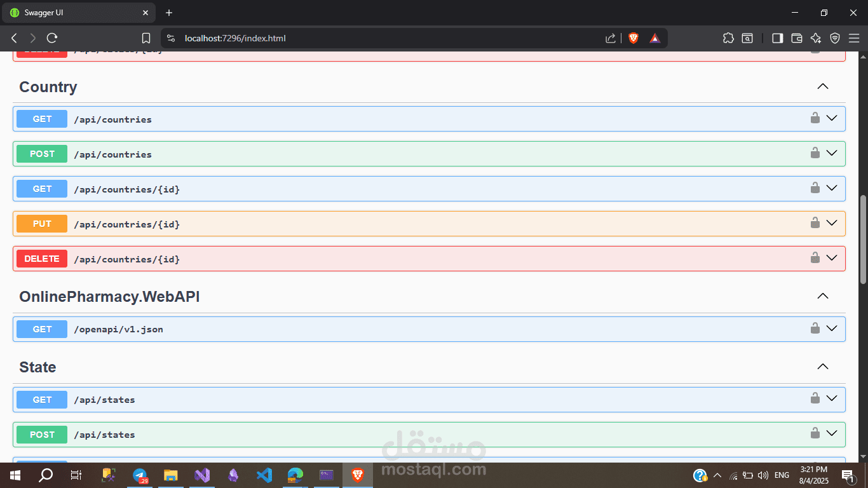Image resolution: width=868 pixels, height=488 pixels.
Task: Click the lock icon on POST /api/states
Action: (815, 433)
